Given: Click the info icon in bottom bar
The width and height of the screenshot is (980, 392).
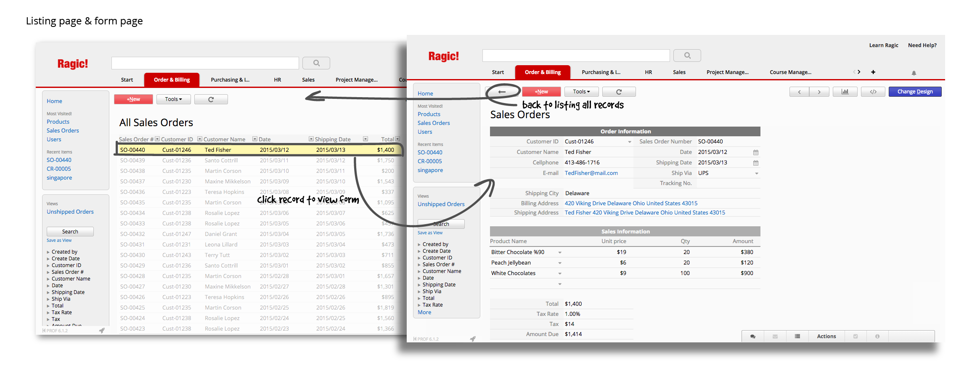Looking at the screenshot, I should point(877,336).
